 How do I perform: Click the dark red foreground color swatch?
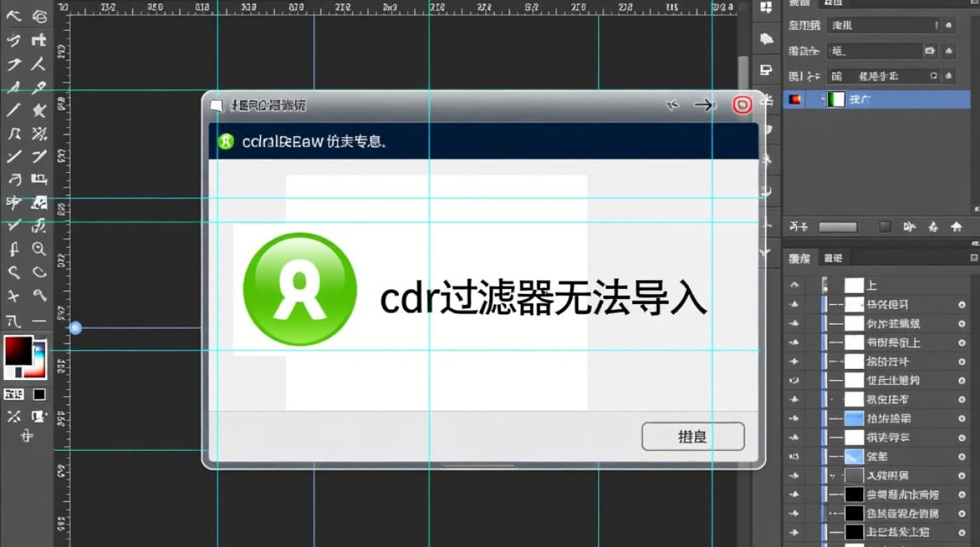click(18, 351)
